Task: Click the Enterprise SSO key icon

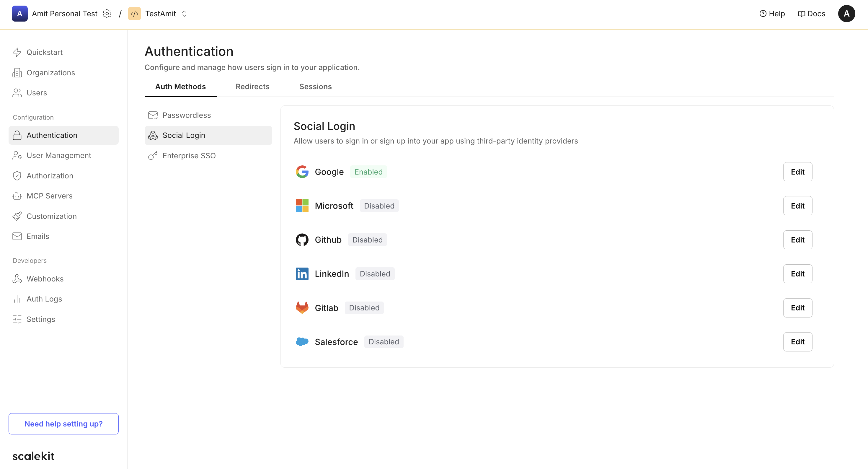Action: 153,156
